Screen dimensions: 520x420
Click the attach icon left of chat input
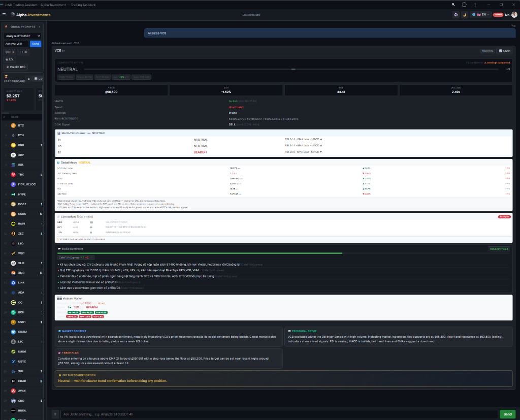pyautogui.click(x=55, y=414)
